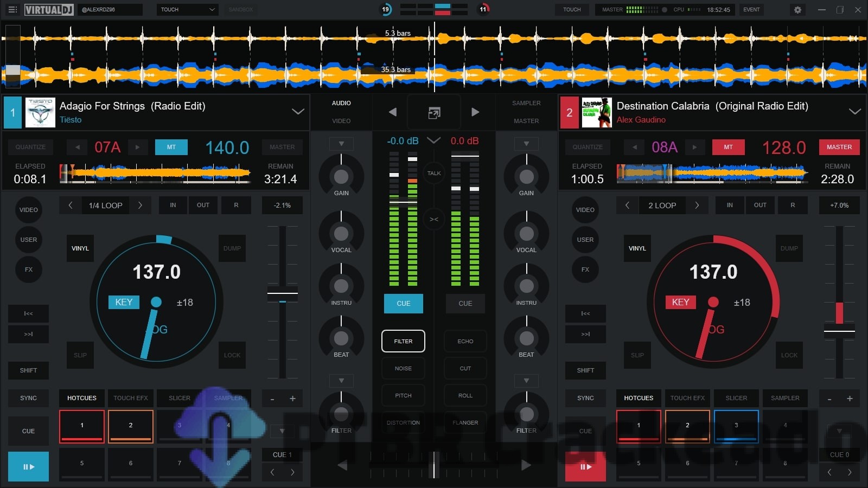The image size is (868, 488).
Task: Open the TOUCH layout dropdown
Action: (x=188, y=10)
